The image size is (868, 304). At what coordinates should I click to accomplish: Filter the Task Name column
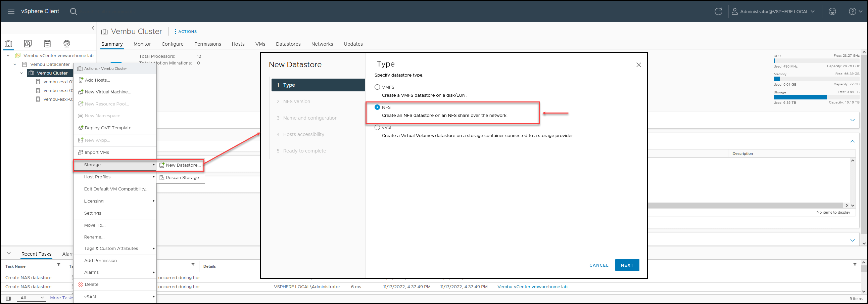[x=59, y=265]
